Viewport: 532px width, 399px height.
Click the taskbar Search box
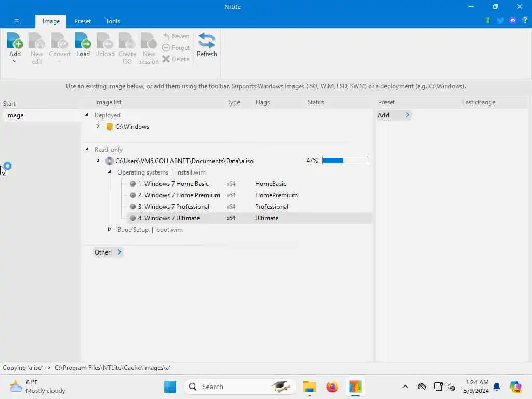[240, 387]
